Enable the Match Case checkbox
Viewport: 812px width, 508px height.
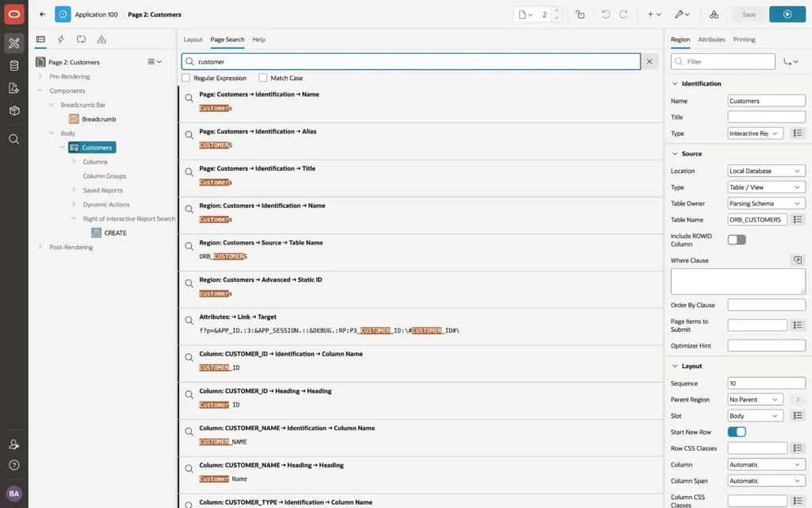[x=263, y=78]
